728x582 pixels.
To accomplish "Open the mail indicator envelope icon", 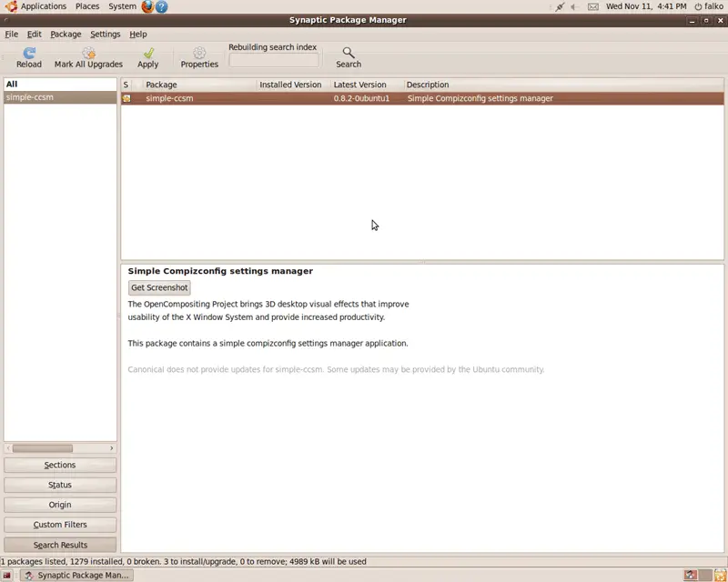I will 593,6.
